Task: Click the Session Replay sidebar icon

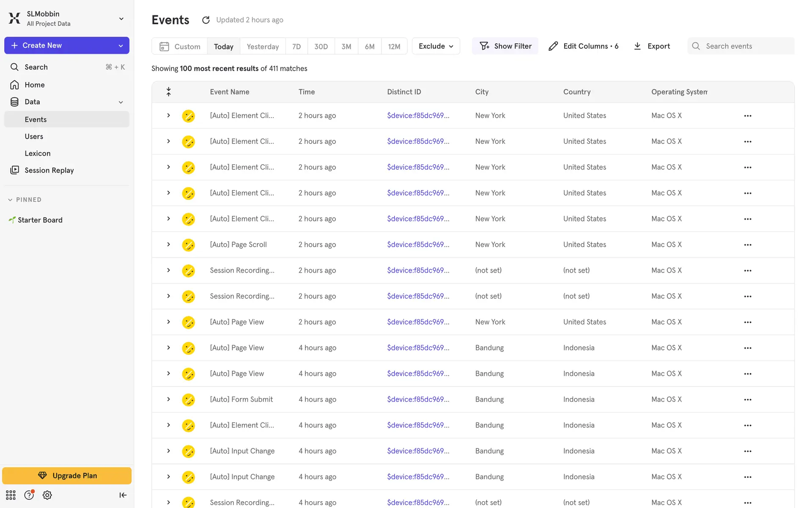Action: point(15,170)
